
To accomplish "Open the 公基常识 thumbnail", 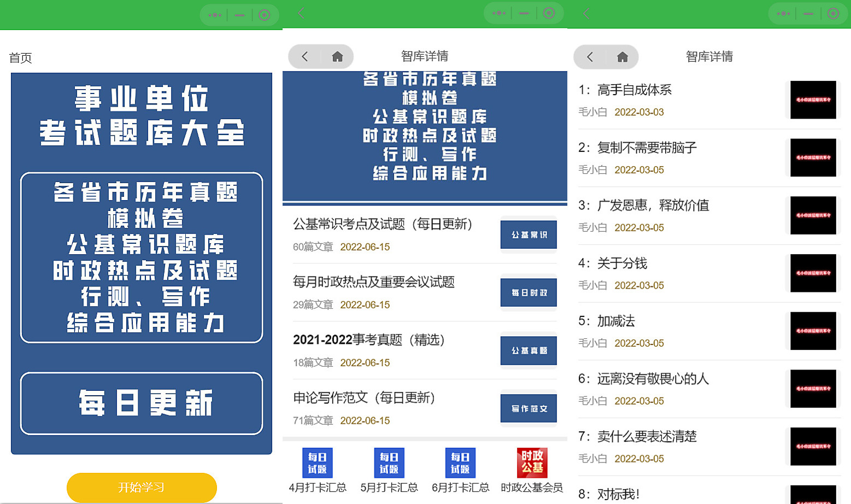I will click(529, 235).
